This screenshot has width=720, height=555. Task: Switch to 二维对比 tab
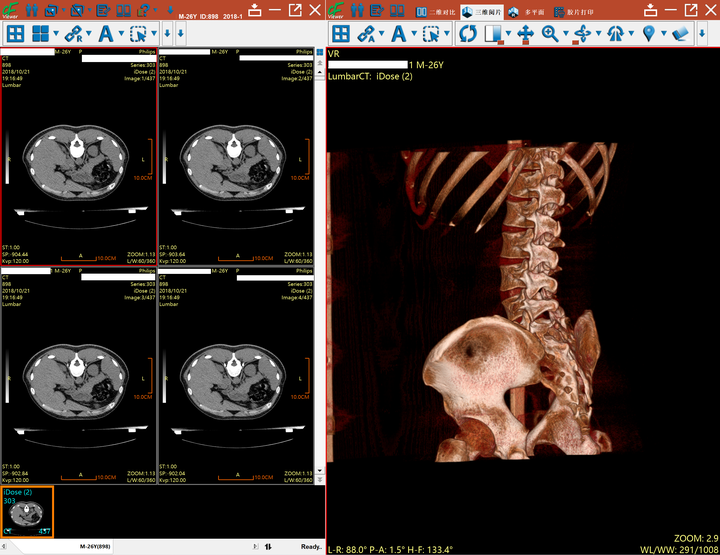435,12
